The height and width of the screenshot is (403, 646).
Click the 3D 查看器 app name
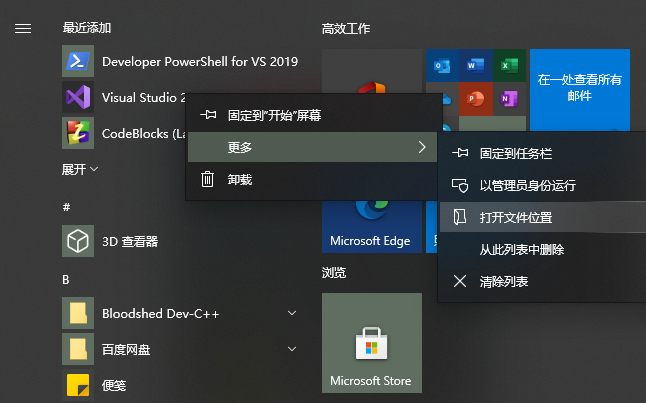[130, 241]
